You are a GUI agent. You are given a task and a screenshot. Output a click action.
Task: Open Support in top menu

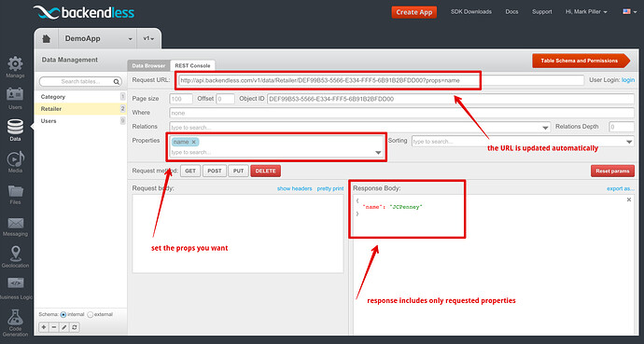(x=541, y=12)
